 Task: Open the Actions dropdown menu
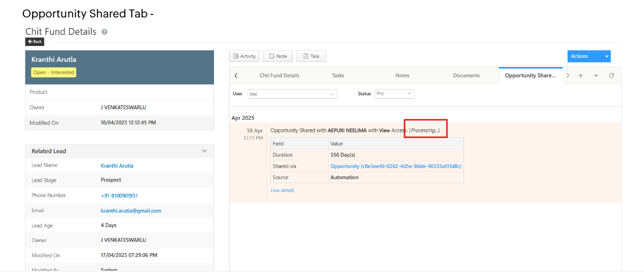tap(589, 56)
